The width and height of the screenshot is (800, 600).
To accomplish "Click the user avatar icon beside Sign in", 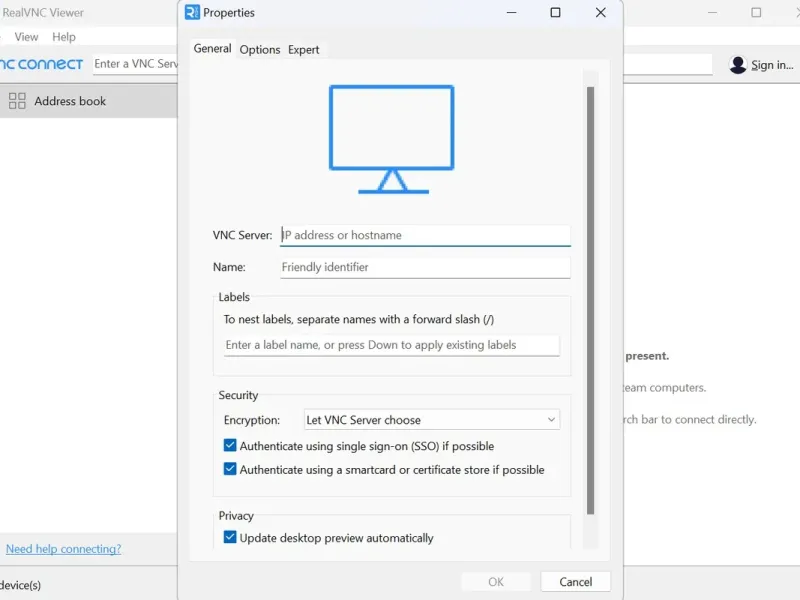I will coord(738,64).
